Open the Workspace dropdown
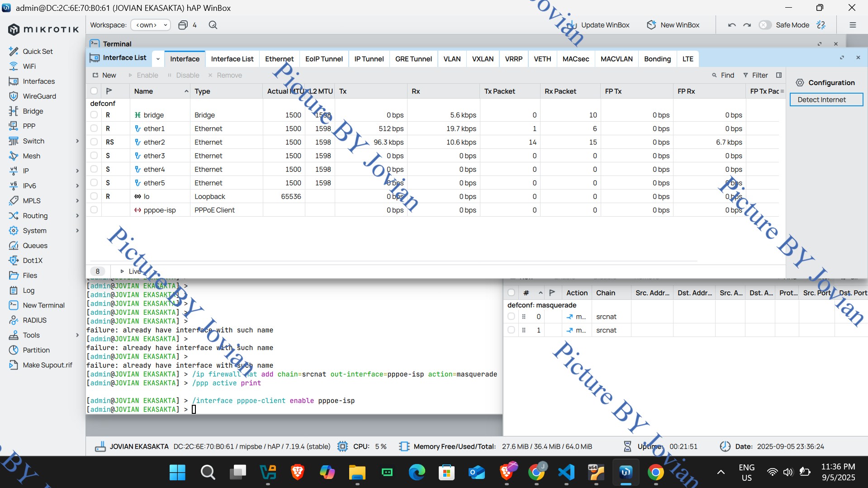This screenshot has width=868, height=488. coord(151,25)
